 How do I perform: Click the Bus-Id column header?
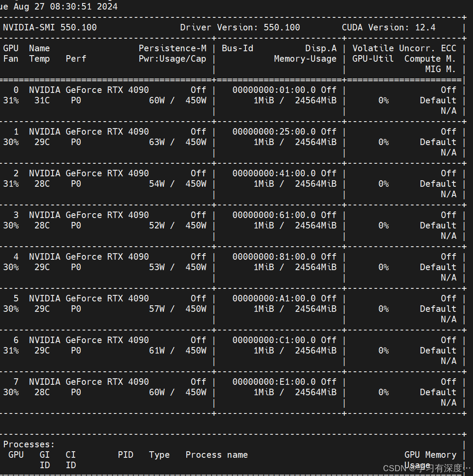pyautogui.click(x=238, y=48)
